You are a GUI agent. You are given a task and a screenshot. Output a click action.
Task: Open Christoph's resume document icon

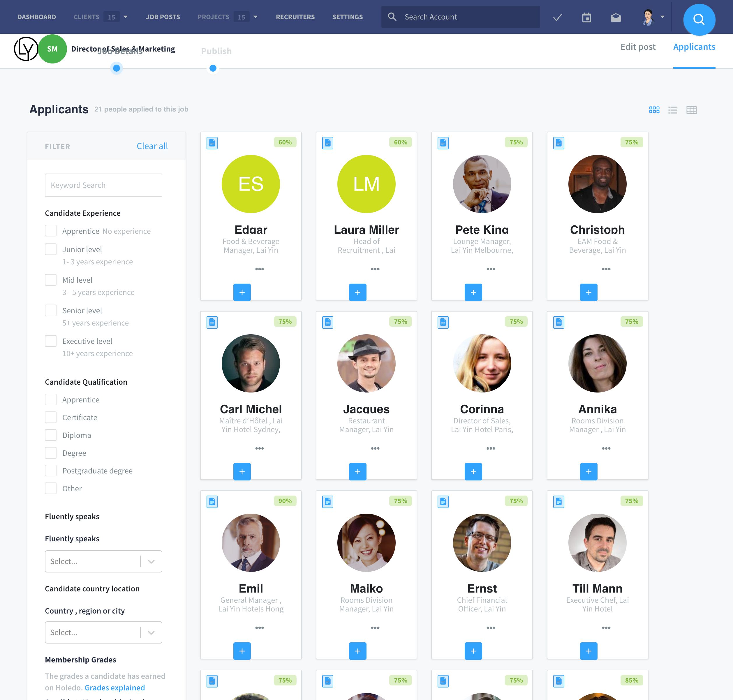click(x=558, y=143)
